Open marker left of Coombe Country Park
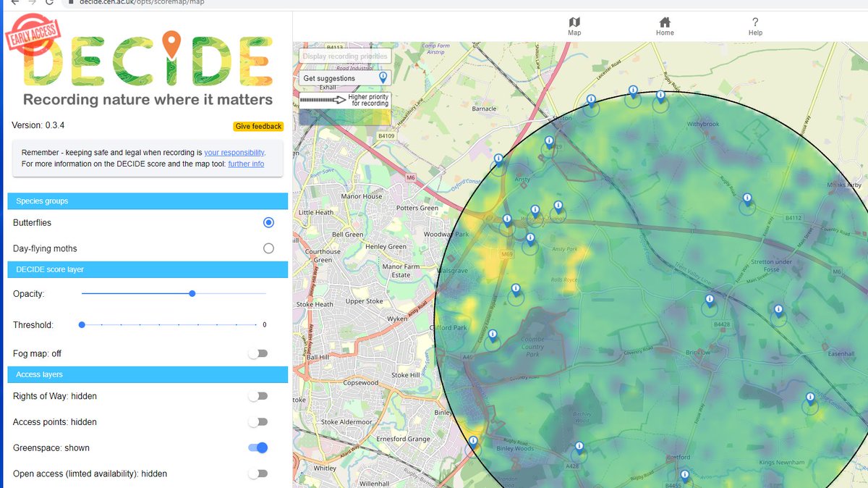Image resolution: width=868 pixels, height=488 pixels. 493,337
